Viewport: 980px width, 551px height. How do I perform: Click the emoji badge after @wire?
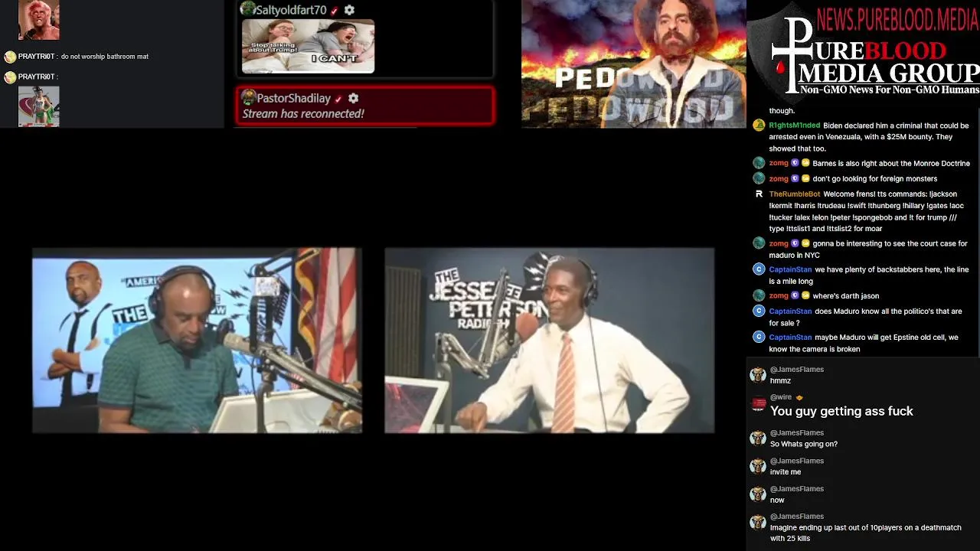(x=799, y=398)
